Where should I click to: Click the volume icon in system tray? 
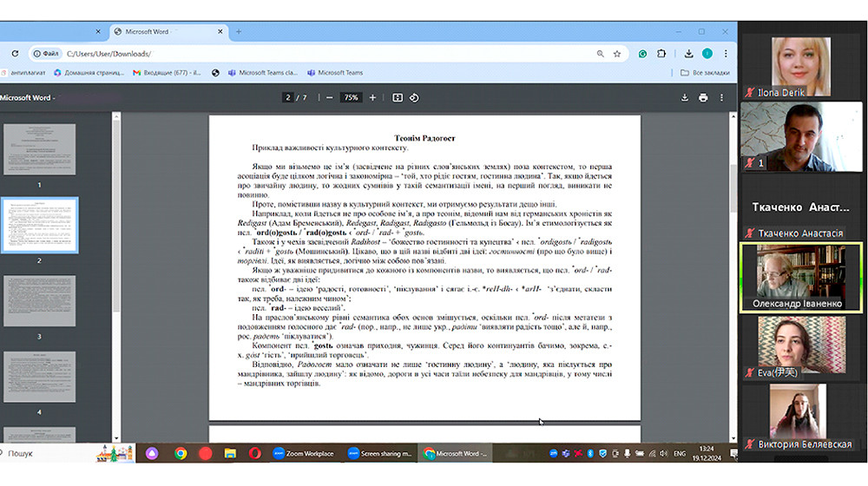664,453
